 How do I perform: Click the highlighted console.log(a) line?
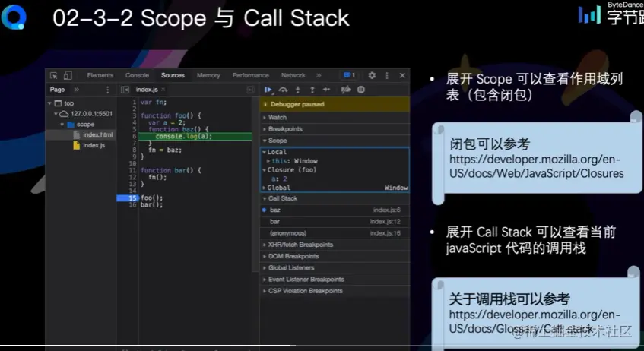pyautogui.click(x=195, y=136)
